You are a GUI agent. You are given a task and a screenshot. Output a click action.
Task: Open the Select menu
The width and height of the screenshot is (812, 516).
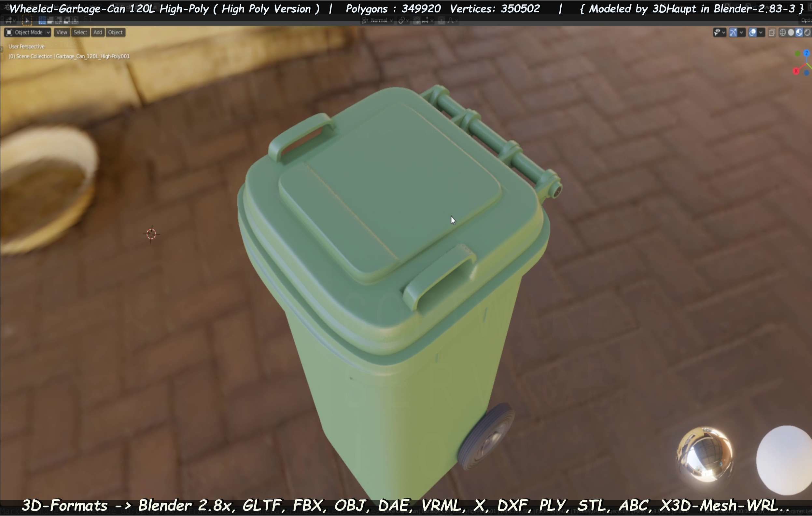click(x=80, y=32)
